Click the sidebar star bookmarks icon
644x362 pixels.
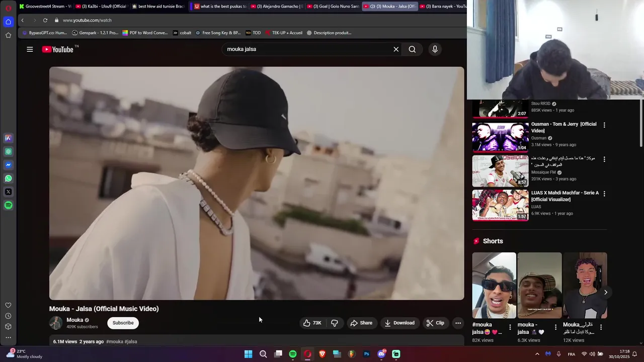coord(8,35)
